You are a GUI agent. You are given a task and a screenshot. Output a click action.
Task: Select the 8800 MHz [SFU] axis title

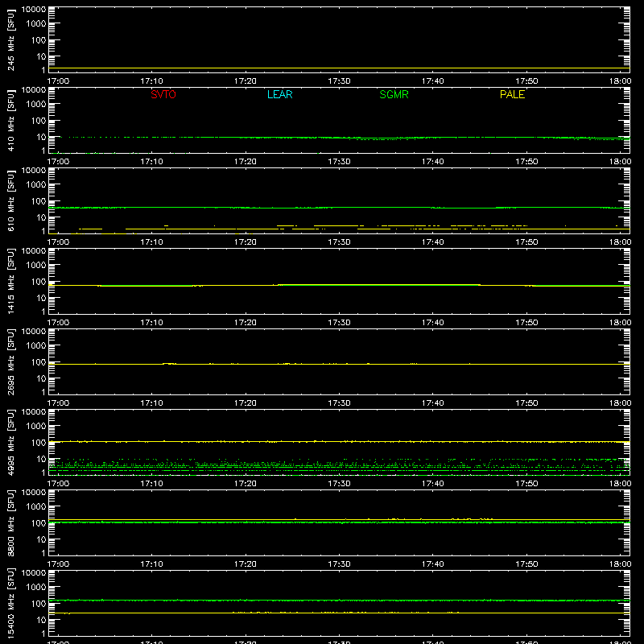click(x=10, y=522)
